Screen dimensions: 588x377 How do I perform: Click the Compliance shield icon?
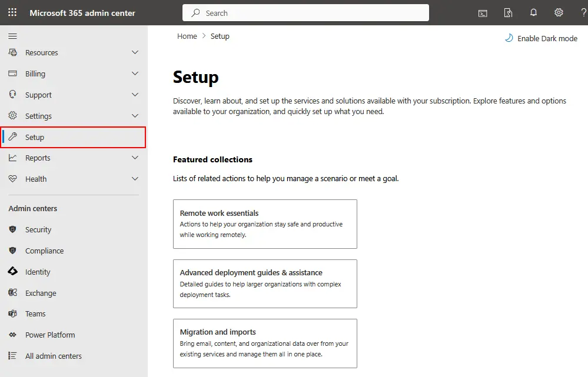[x=13, y=251]
